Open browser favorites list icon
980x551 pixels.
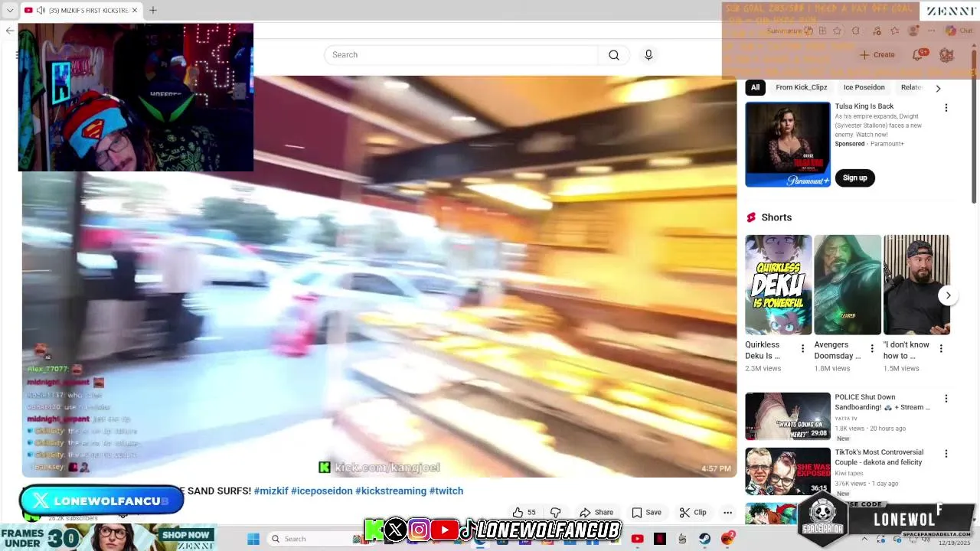tap(894, 31)
